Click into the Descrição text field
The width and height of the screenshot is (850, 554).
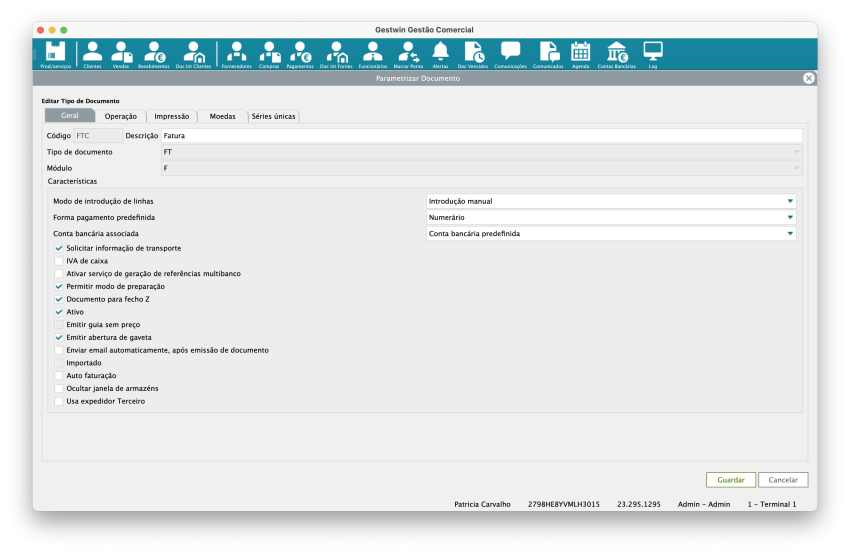pos(481,135)
